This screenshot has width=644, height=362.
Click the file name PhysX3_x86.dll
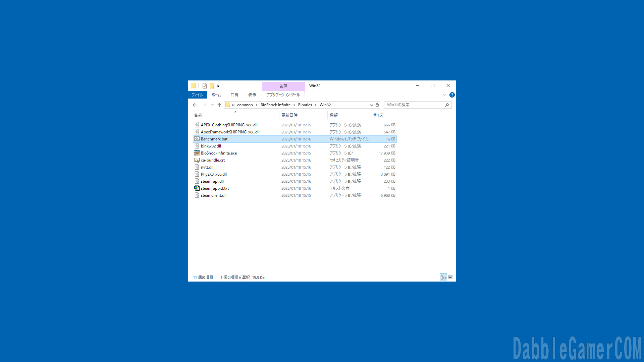(214, 174)
